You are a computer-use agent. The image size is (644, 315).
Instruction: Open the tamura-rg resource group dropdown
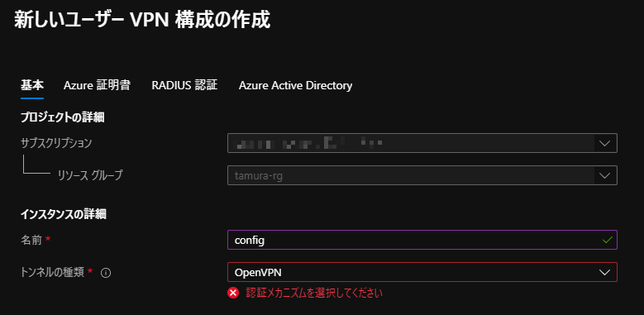[422, 175]
